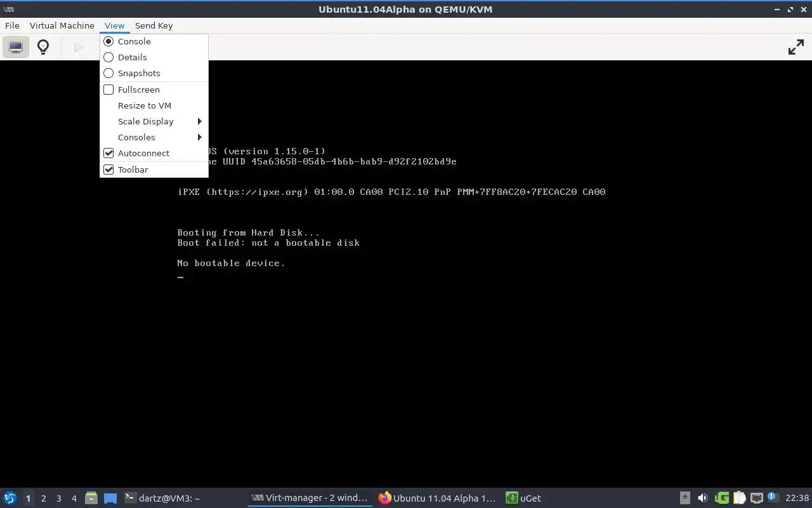
Task: Click the show desktop icon in taskbar
Action: point(110,498)
